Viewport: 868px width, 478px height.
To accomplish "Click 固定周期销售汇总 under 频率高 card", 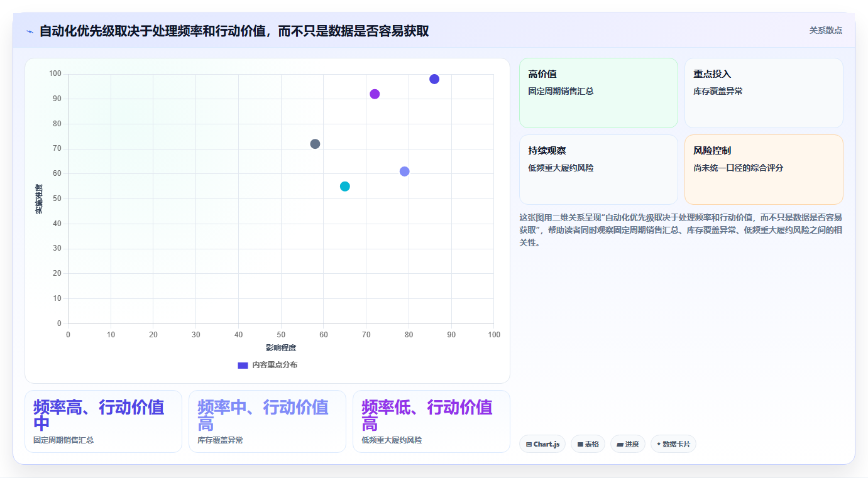I will 63,440.
